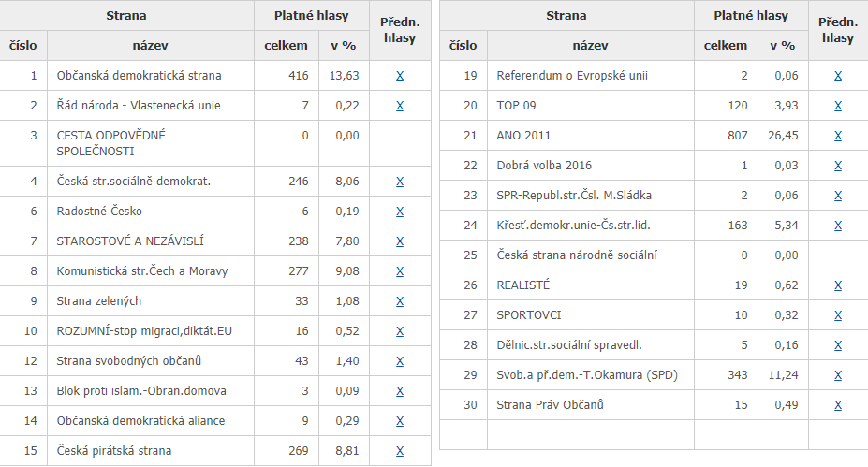This screenshot has width=868, height=467.
Task: Click X link for Křesť.demokr.unie-Čs.str.lid.
Action: (x=838, y=226)
